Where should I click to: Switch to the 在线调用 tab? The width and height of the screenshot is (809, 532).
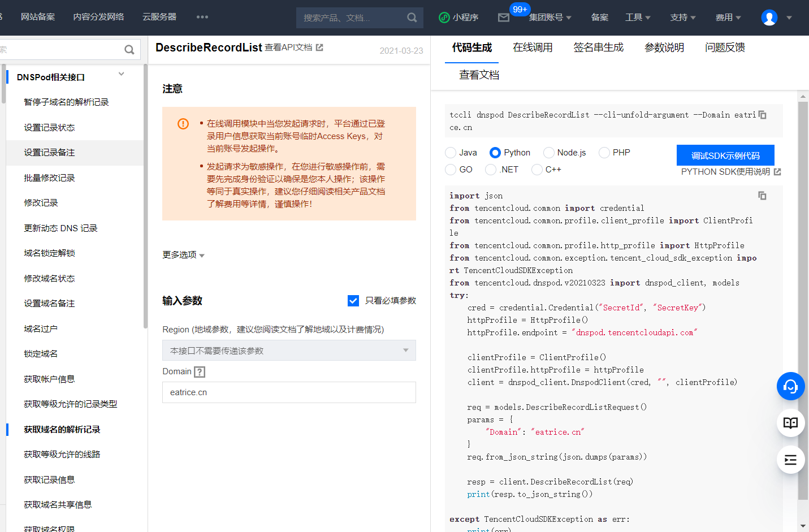[533, 47]
